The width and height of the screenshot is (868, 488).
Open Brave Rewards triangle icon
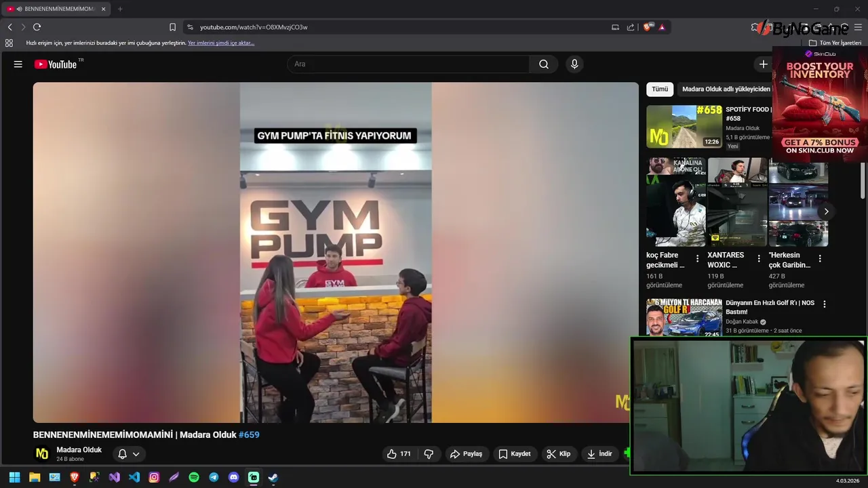tap(662, 27)
